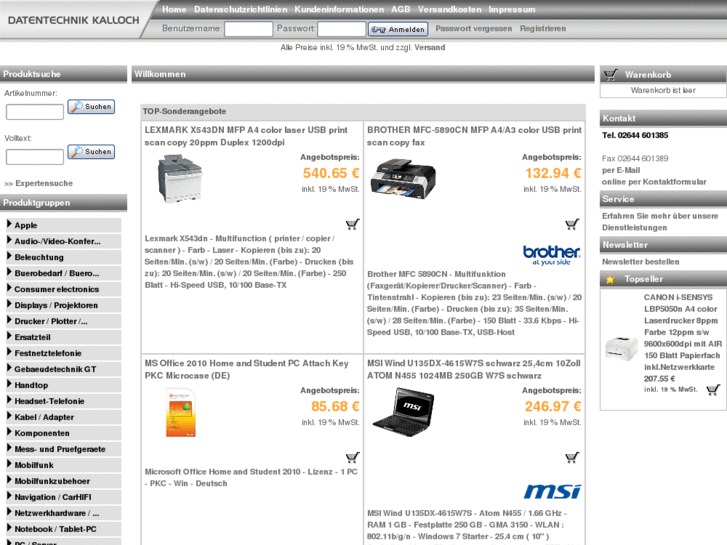
Task: Open Impressum menu item
Action: pos(512,9)
